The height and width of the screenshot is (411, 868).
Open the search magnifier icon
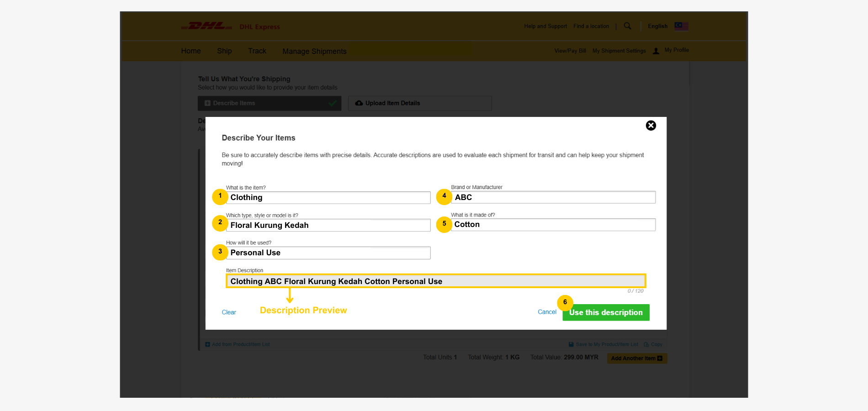pos(628,26)
